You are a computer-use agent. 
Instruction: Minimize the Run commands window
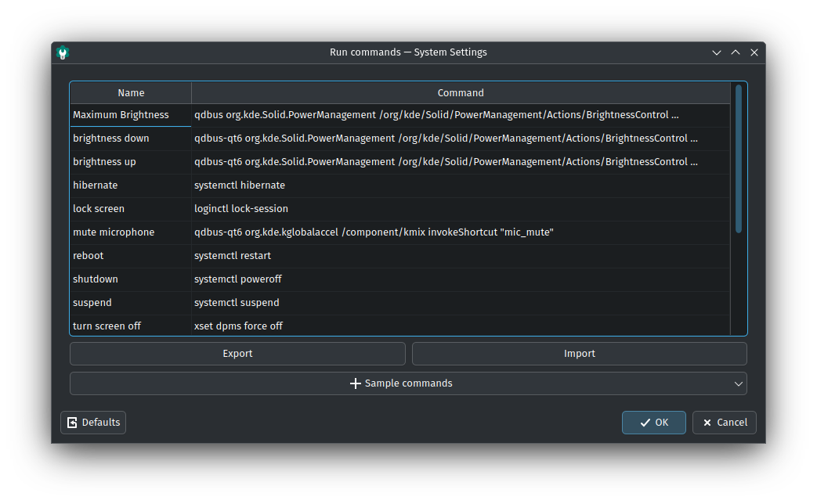pyautogui.click(x=717, y=52)
